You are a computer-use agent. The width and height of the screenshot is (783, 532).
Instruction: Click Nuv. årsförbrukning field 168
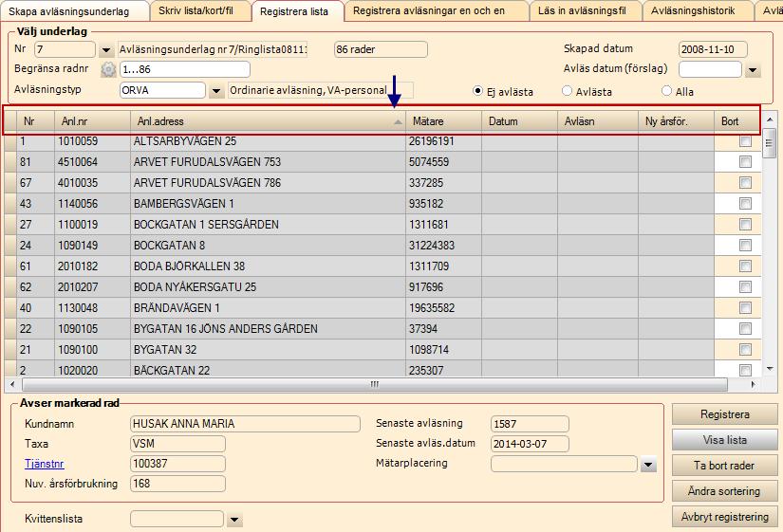[x=177, y=484]
